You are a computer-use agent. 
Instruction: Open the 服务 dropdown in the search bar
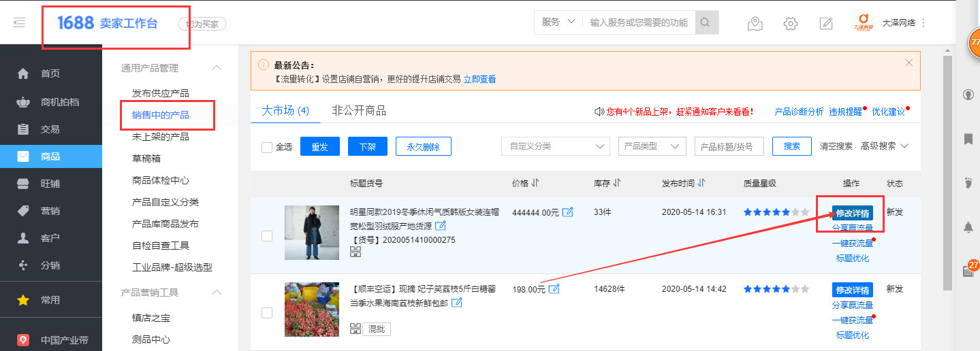point(558,22)
